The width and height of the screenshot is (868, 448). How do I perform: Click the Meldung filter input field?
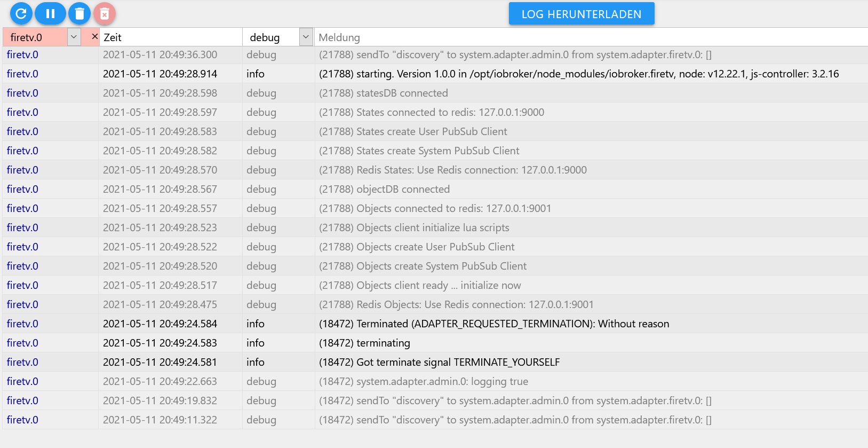[x=591, y=37]
